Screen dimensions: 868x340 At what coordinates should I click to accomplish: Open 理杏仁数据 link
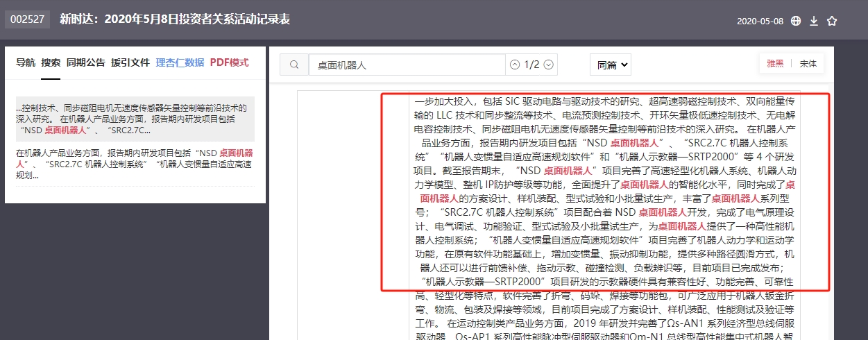click(180, 62)
